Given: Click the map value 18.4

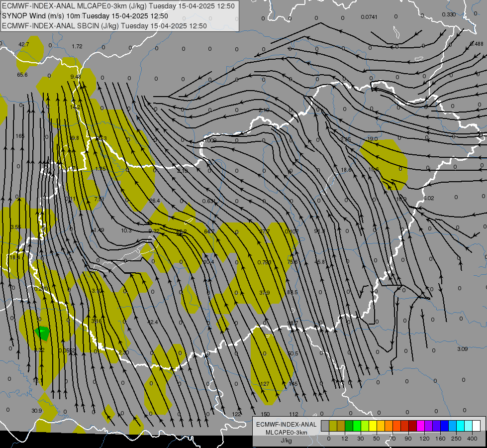Looking at the screenshot, I should (14, 257).
